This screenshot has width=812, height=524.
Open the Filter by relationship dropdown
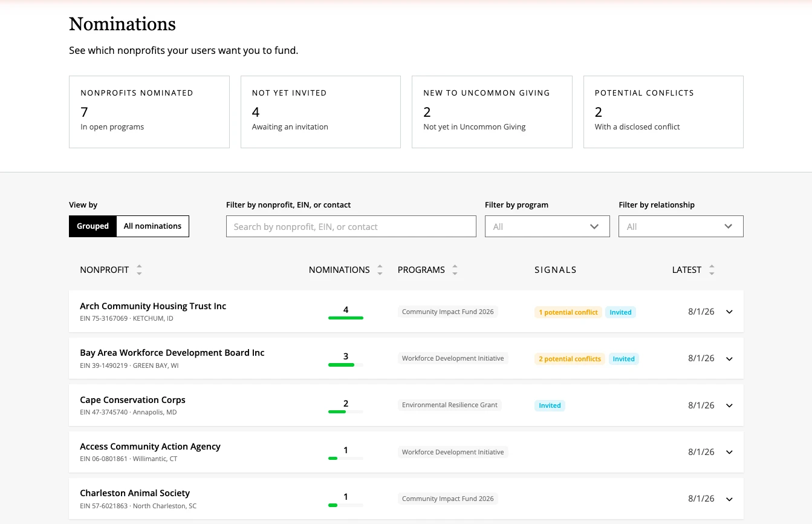(x=681, y=226)
